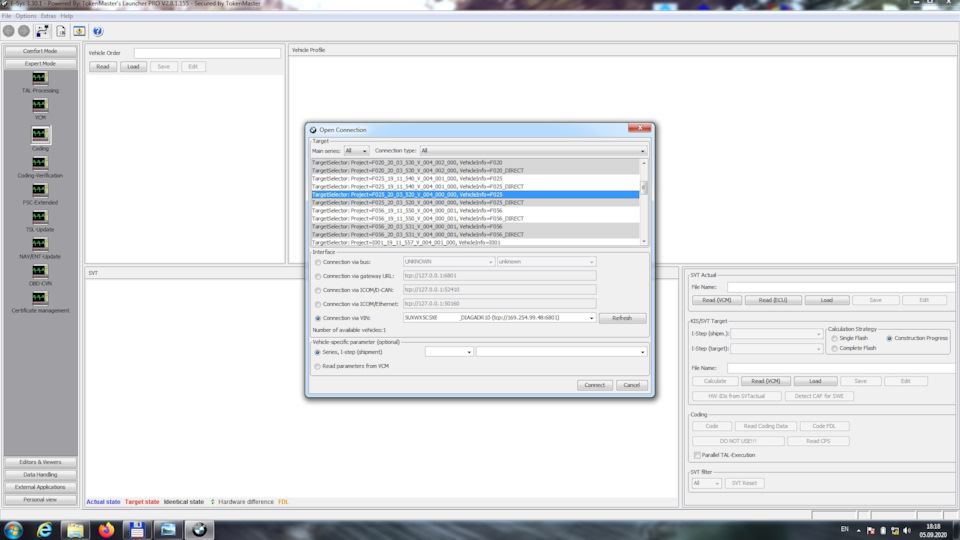Image resolution: width=960 pixels, height=540 pixels.
Task: Click target list vertical scrollbar thumb
Action: pos(643,187)
